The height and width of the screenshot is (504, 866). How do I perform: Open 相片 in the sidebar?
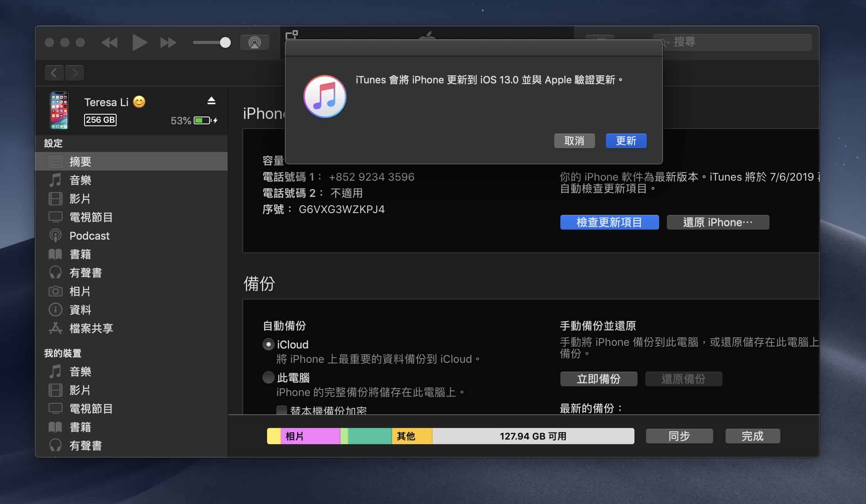pyautogui.click(x=131, y=291)
